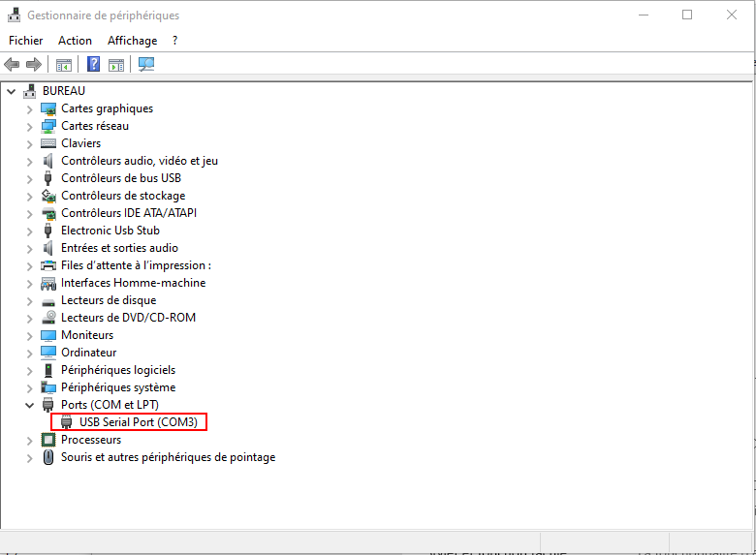This screenshot has height=555, width=756.
Task: Click the printer icon of Files d'attente à l'impression
Action: (x=48, y=265)
